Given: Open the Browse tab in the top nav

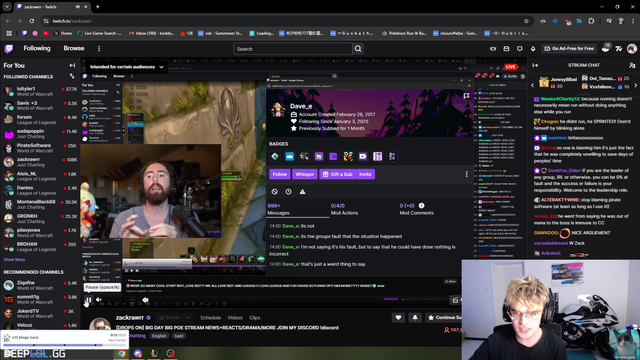Looking at the screenshot, I should (74, 48).
